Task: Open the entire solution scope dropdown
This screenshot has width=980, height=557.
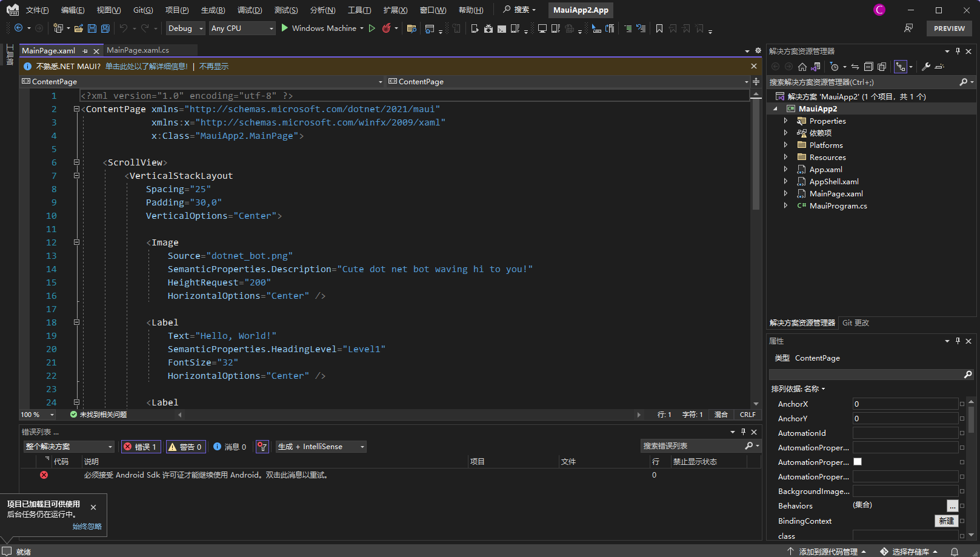Action: 69,447
